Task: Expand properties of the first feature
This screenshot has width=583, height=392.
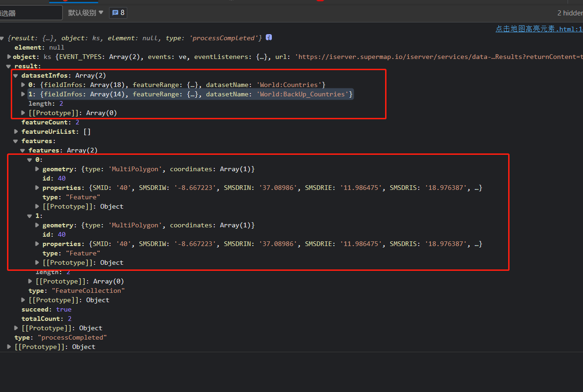Action: [37, 188]
